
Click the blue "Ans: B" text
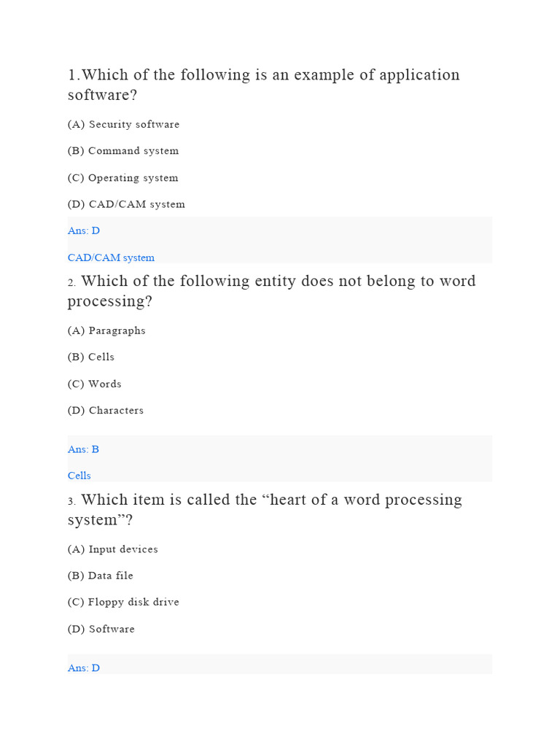coord(83,449)
